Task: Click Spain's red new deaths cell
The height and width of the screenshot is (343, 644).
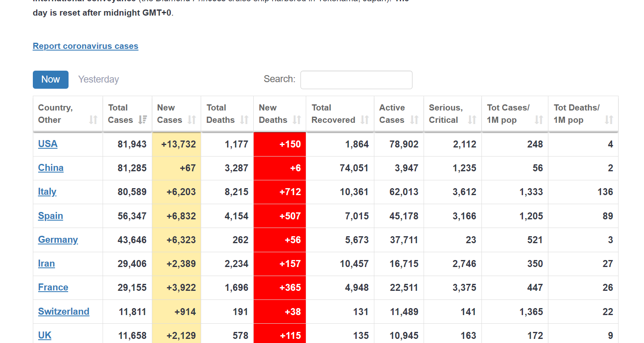Action: pos(280,216)
